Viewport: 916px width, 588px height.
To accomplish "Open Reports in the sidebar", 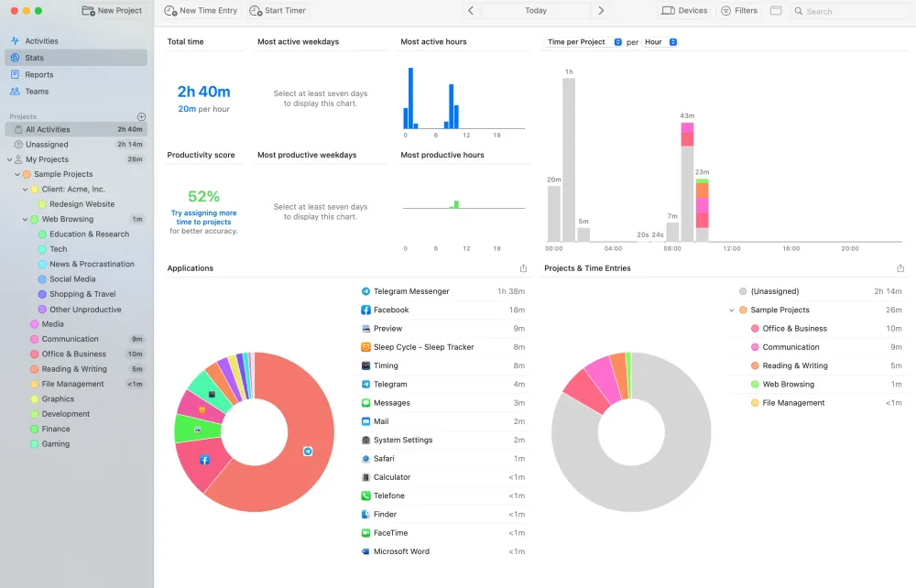I will click(38, 75).
